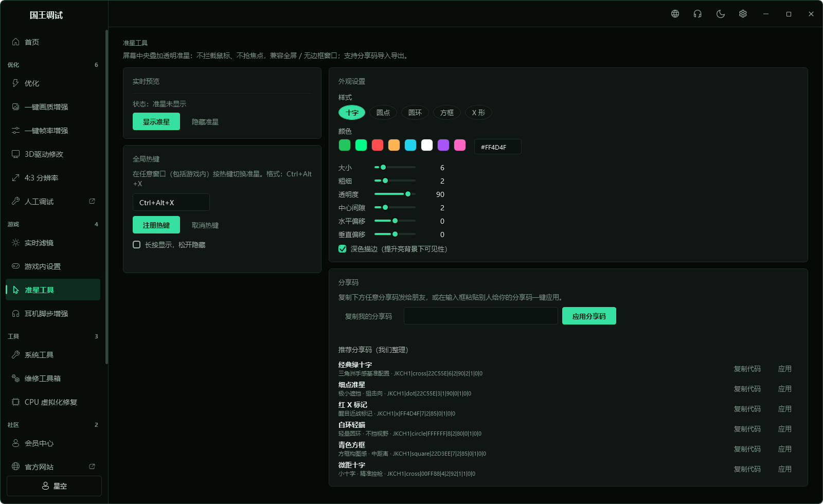Click the 4:3 分辨率 resize icon
Image resolution: width=823 pixels, height=504 pixels.
[x=15, y=178]
